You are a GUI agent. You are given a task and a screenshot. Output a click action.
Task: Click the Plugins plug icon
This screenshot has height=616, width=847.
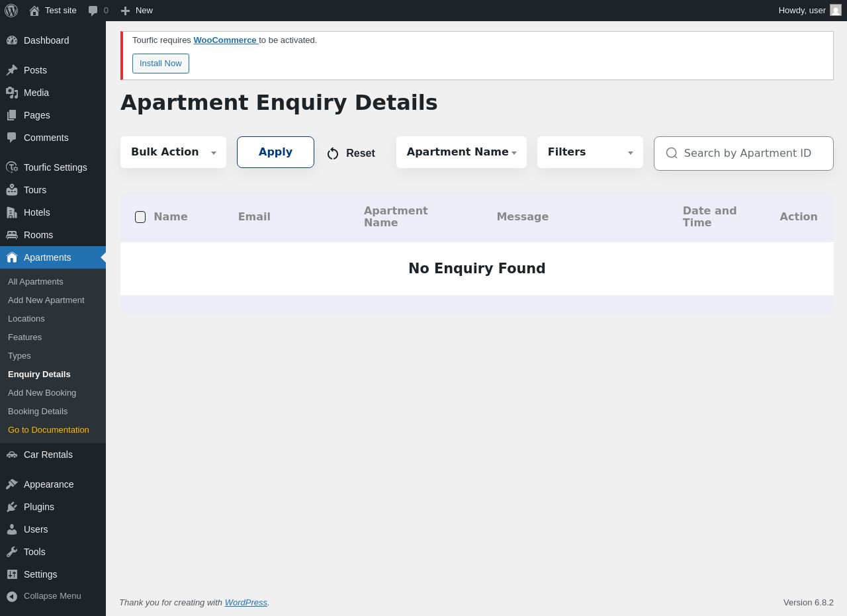(12, 507)
